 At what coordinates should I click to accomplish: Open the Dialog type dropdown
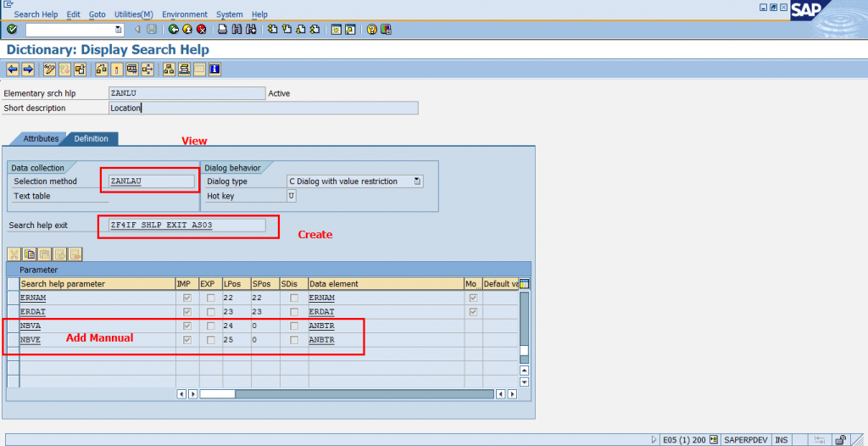point(418,181)
